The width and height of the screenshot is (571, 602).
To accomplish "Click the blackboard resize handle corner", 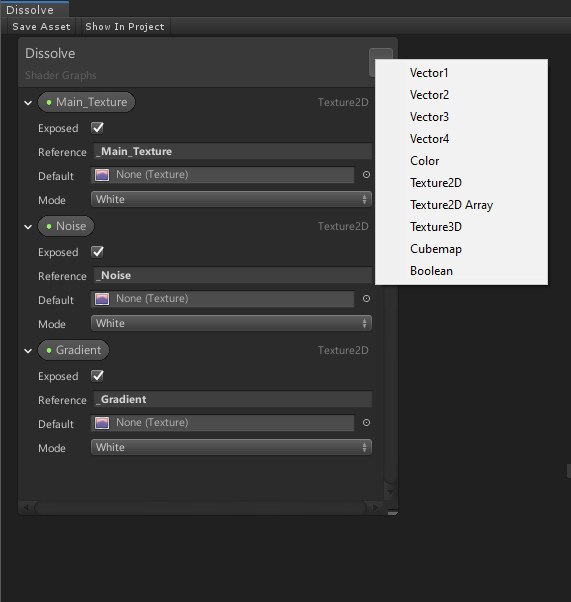I will (x=392, y=513).
